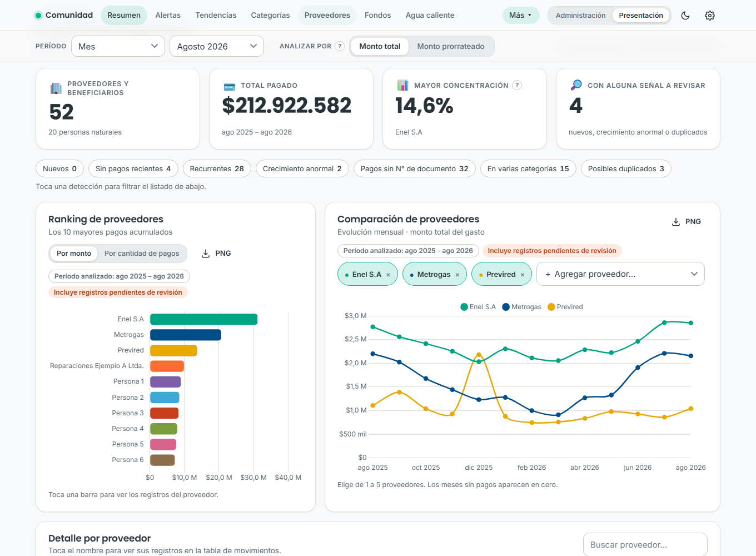
Task: Click the bar-chart icon in Mayor concentración card
Action: coord(403,85)
